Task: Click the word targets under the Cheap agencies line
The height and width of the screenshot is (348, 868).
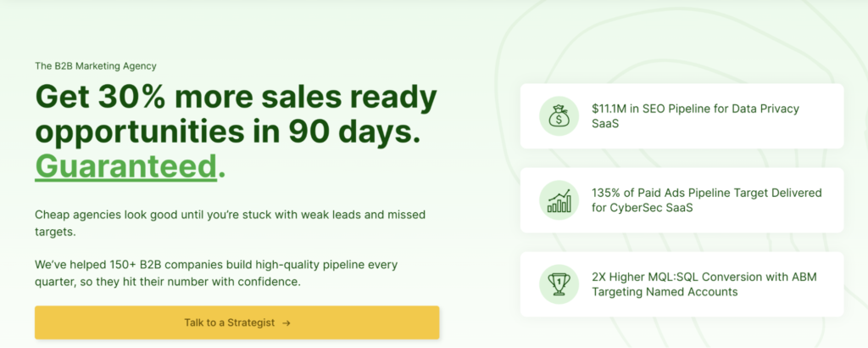Action: coord(55,233)
